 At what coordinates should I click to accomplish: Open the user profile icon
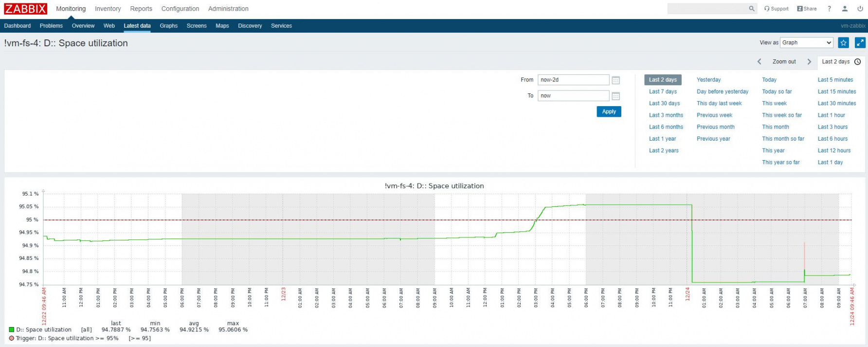pos(845,9)
